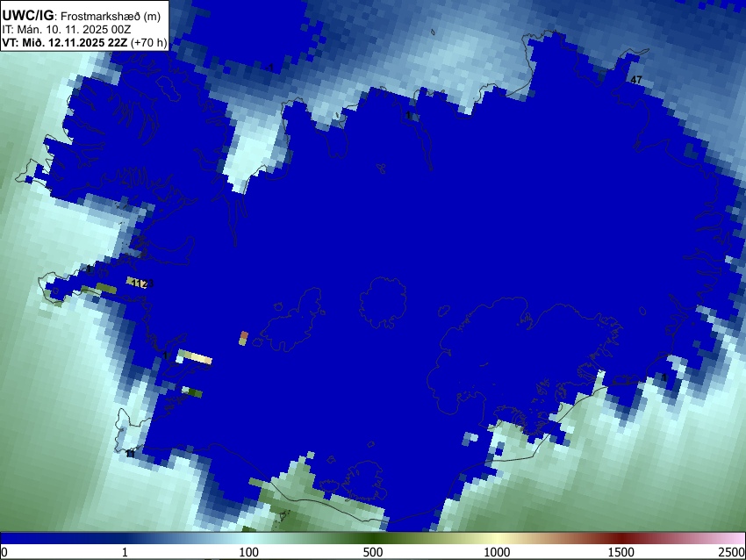Click the "1000" label on the color scale
The image size is (746, 560).
point(497,552)
